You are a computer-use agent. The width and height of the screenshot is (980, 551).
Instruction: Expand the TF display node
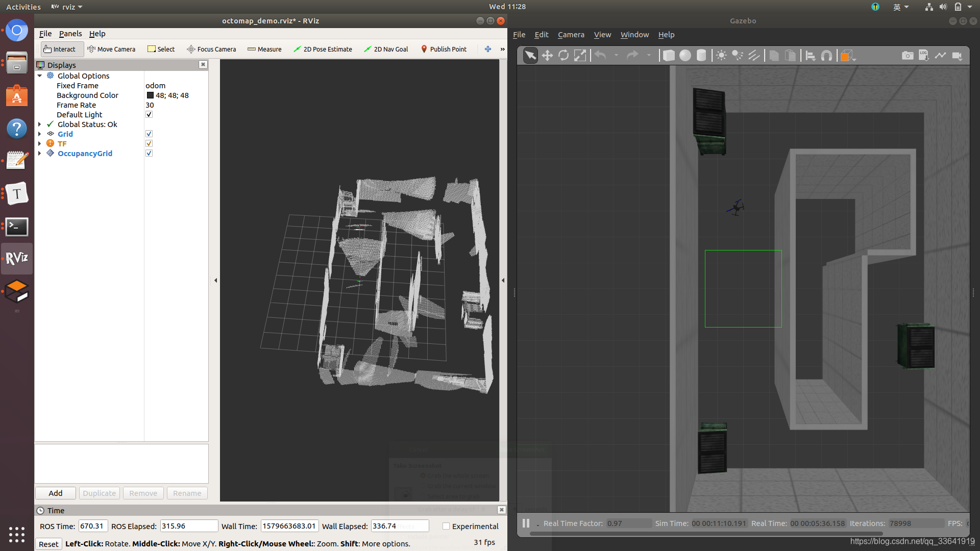tap(40, 144)
